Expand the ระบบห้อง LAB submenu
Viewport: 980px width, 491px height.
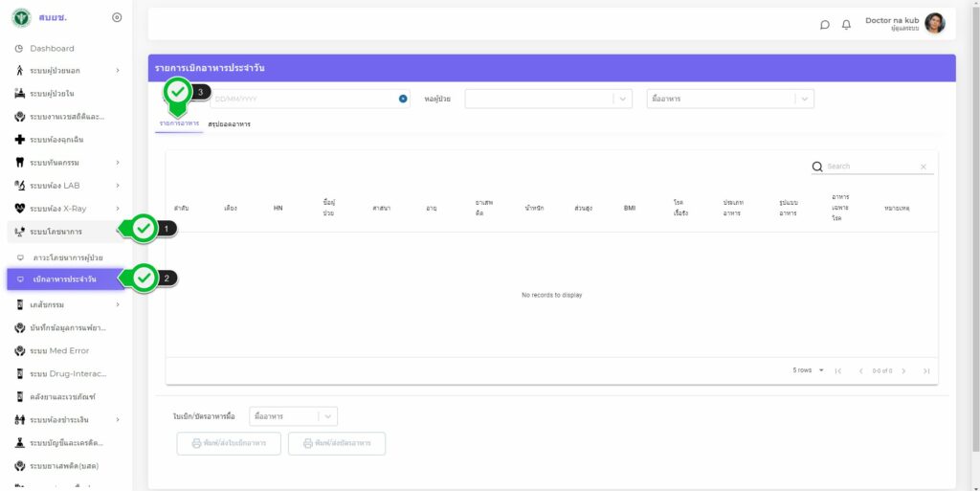[x=118, y=186]
